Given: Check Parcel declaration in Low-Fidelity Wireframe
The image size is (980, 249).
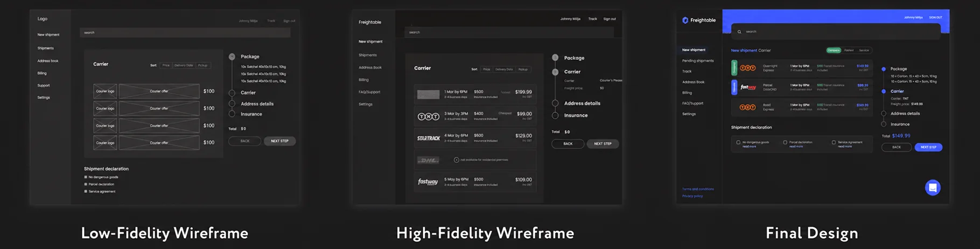Looking at the screenshot, I should 86,184.
